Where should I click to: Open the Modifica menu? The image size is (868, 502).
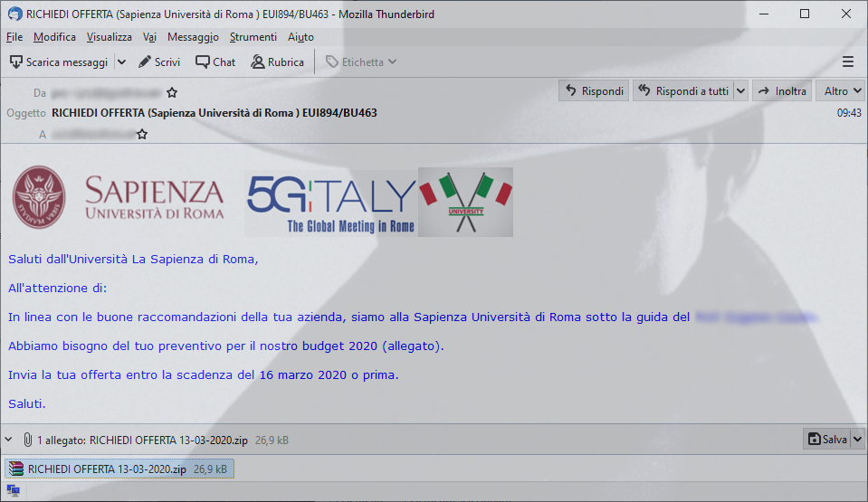(x=54, y=37)
